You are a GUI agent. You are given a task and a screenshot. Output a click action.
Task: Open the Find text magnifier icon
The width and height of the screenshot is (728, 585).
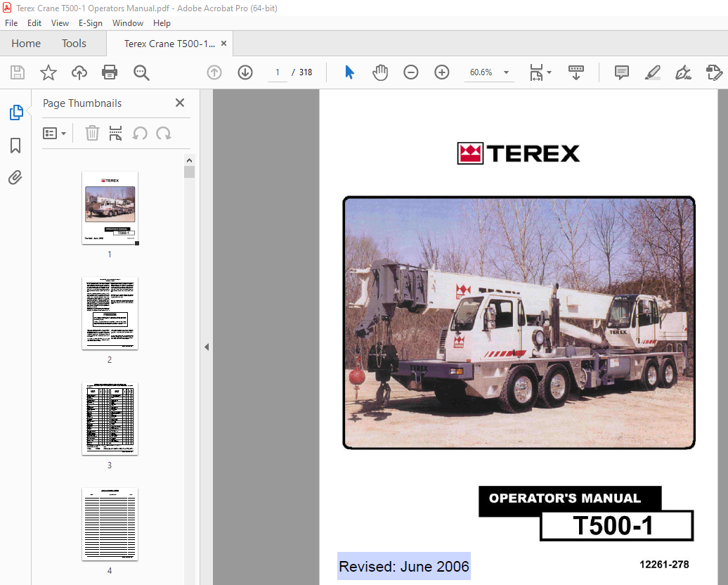pyautogui.click(x=141, y=72)
